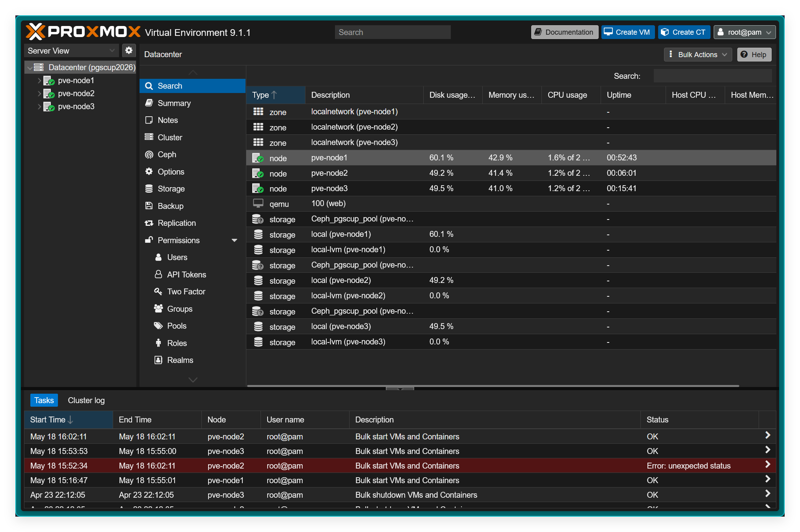Click the Cluster server icon
Screen dimensions: 800x532
pos(149,137)
